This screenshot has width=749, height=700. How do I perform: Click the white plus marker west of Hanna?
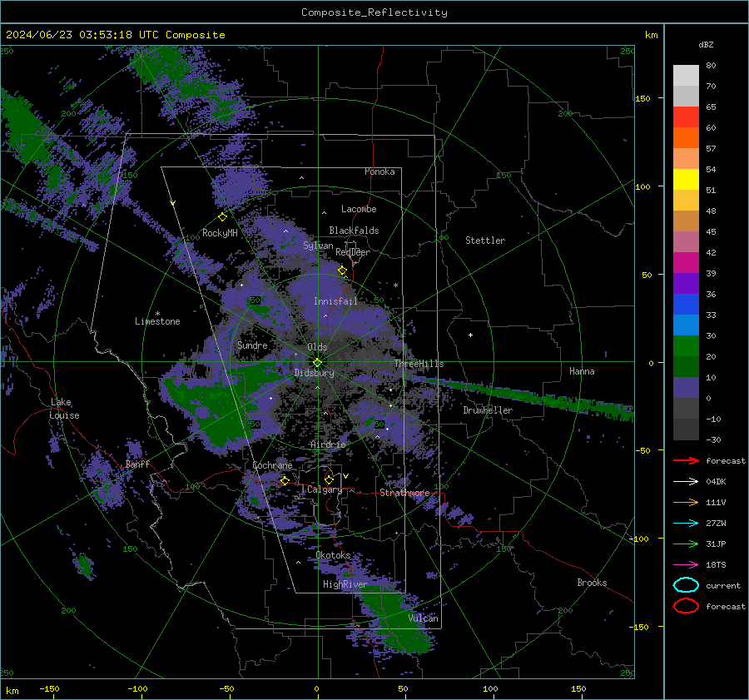[470, 335]
